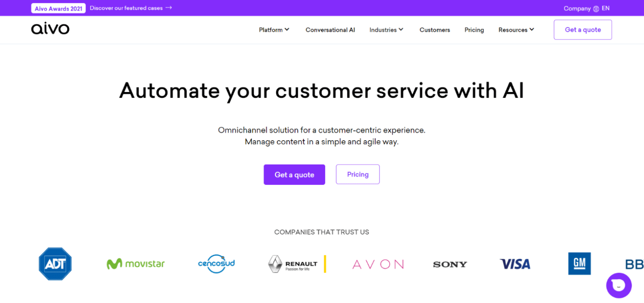Go to the Customers menu item
644x303 pixels.
tap(435, 30)
